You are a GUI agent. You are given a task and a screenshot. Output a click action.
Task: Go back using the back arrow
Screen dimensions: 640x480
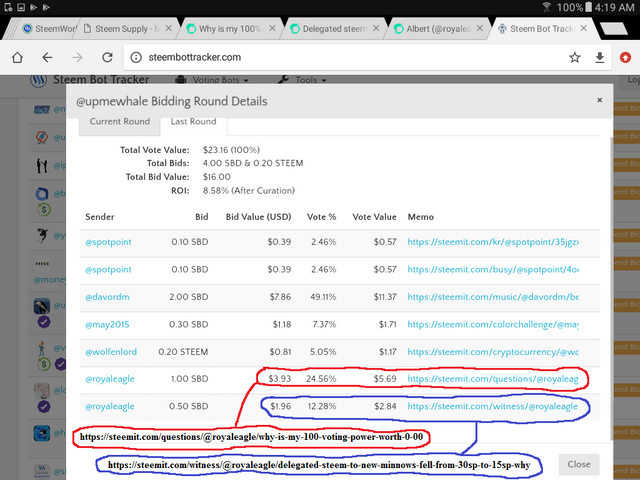pyautogui.click(x=47, y=57)
